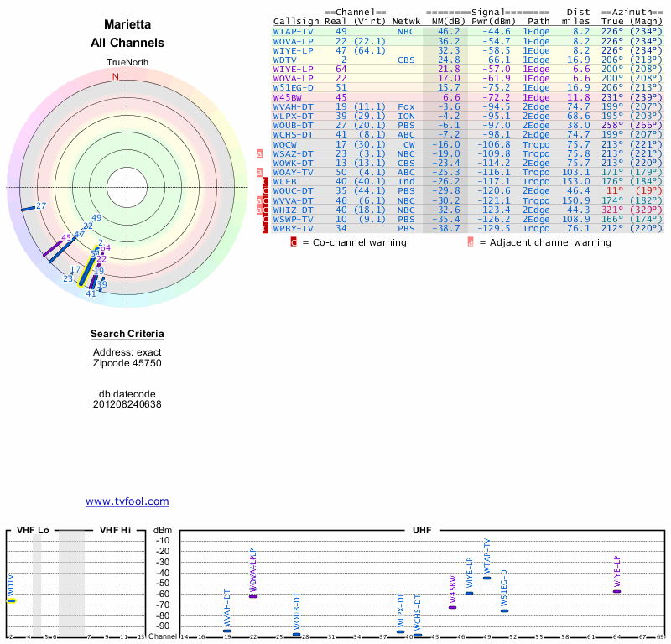Click the WTAP-TV callsign in the table
Image resolution: width=671 pixels, height=644 pixels.
point(294,32)
